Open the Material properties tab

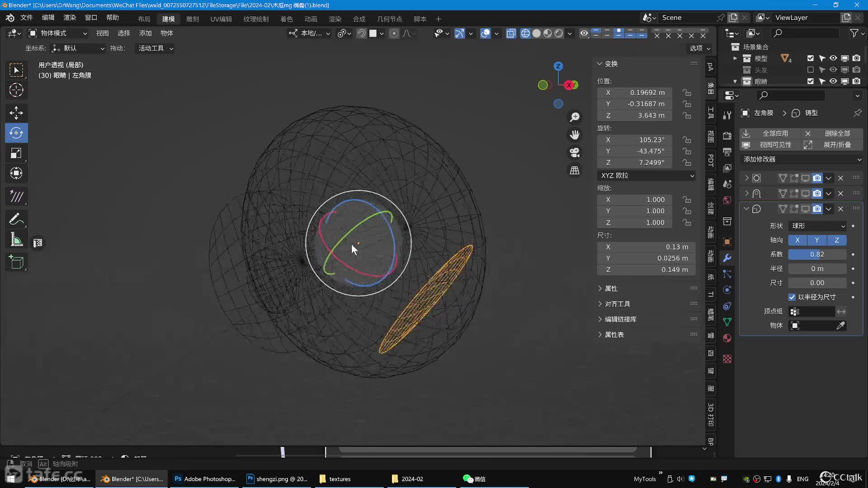click(727, 338)
